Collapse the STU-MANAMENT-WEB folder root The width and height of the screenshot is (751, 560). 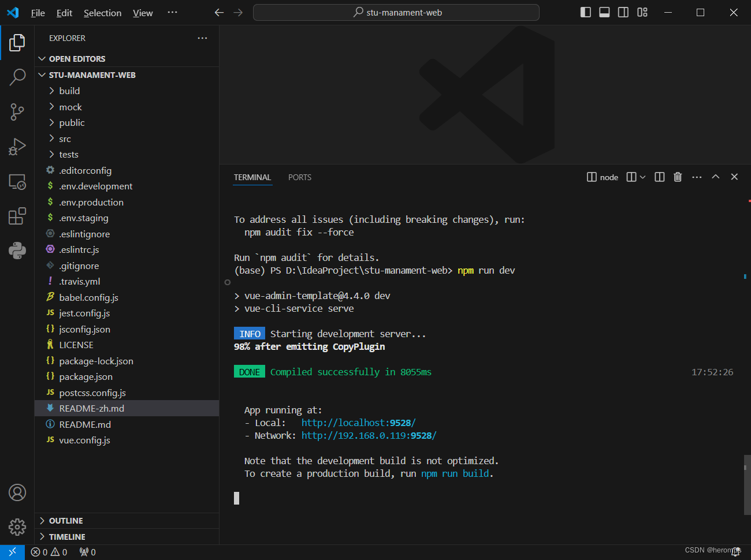tap(127, 75)
